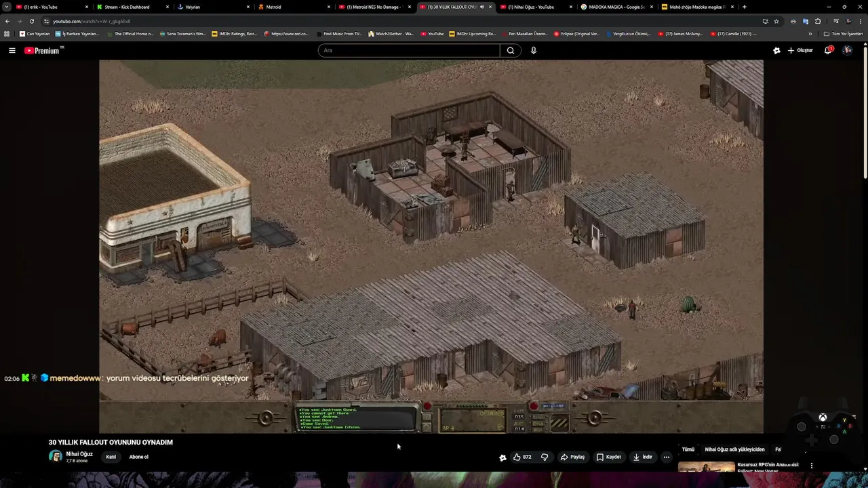
Task: Click the Paylaş share button
Action: click(x=572, y=457)
